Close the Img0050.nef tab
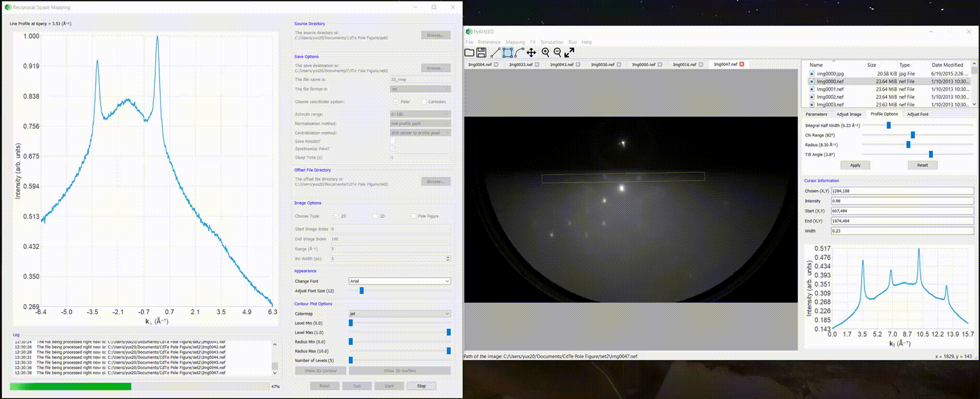This screenshot has width=980, height=399. (619, 65)
